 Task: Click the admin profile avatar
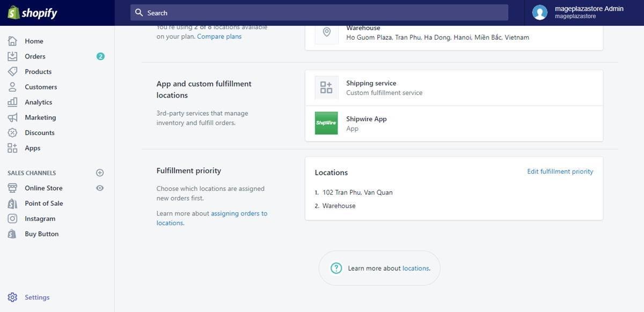[x=540, y=12]
